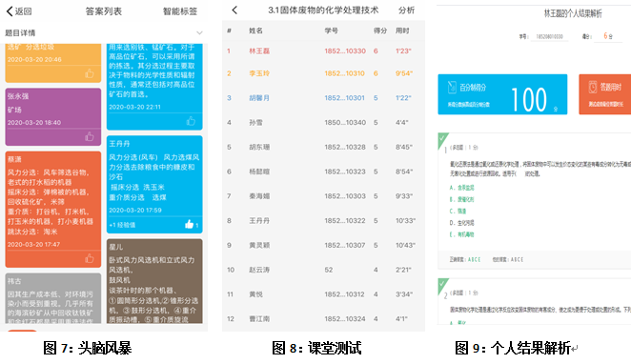This screenshot has width=631, height=364.
Task: Click the 学号 field in personal analysis
Action: (x=549, y=36)
